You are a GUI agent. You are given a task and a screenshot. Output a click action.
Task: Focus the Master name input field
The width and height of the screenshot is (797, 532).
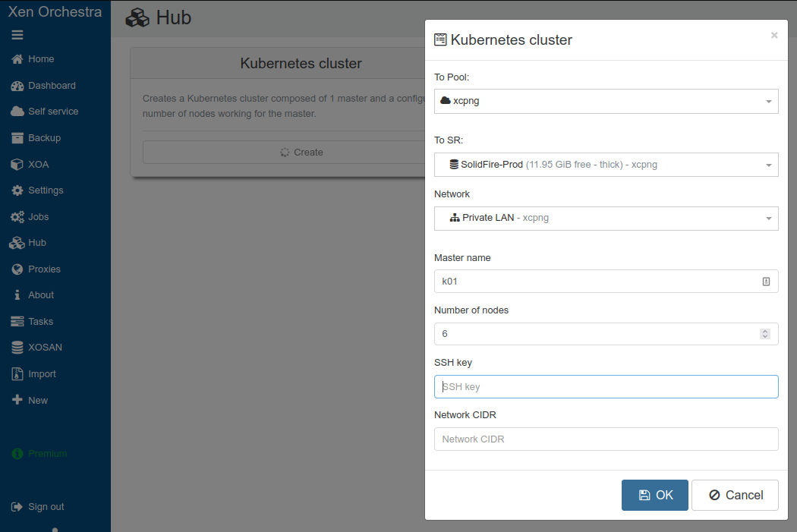click(x=606, y=281)
